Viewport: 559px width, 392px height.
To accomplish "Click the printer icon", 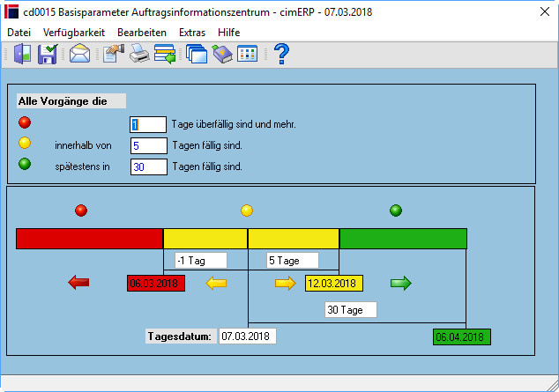I will click(x=139, y=54).
